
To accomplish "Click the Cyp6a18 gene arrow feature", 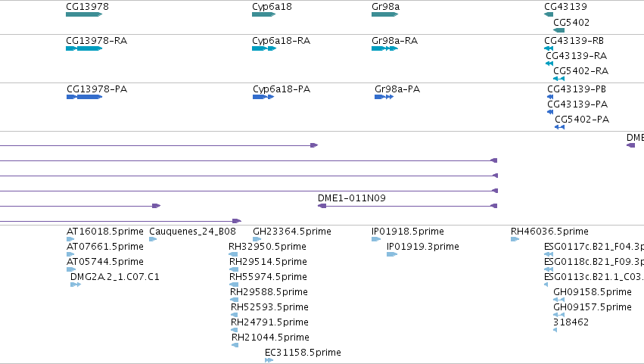I will (x=263, y=14).
